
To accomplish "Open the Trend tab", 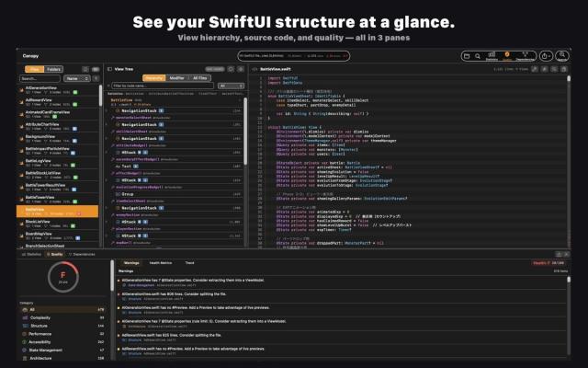I will tap(190, 263).
